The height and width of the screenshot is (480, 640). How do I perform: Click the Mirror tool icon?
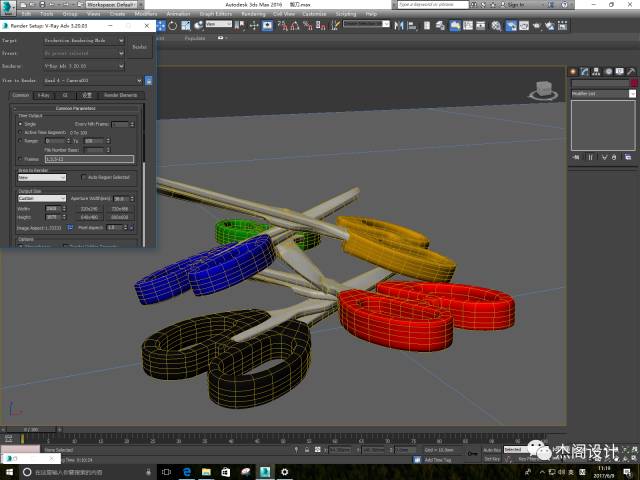click(x=399, y=26)
